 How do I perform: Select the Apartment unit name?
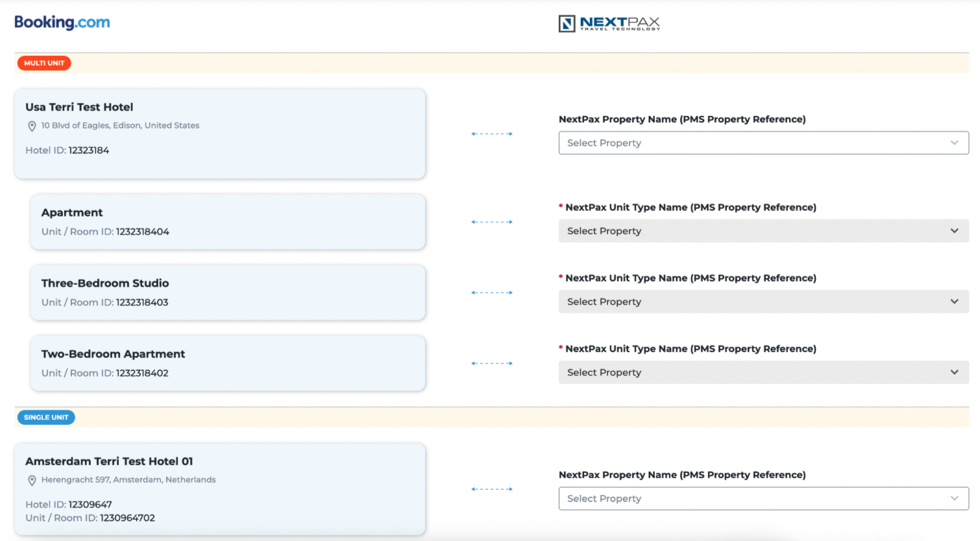[x=72, y=213]
